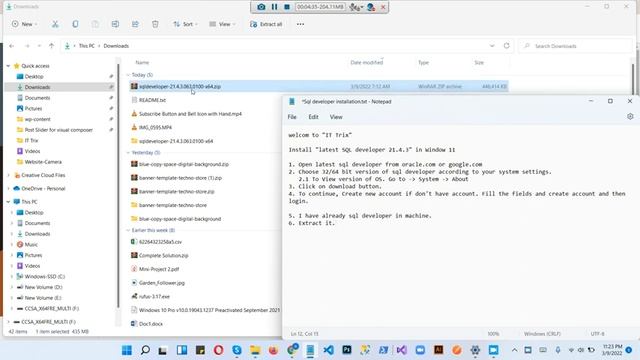This screenshot has width=640, height=360.
Task: Open Firefox from taskbar
Action: click(x=273, y=350)
